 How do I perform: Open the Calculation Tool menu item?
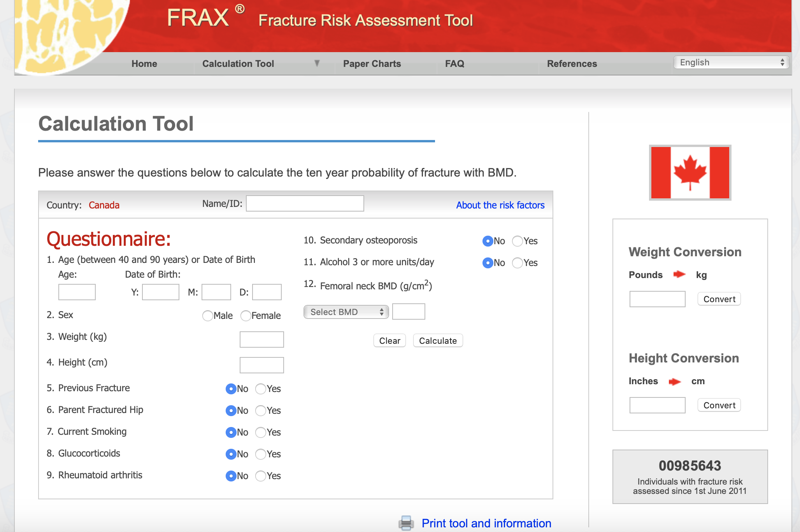[x=238, y=64]
